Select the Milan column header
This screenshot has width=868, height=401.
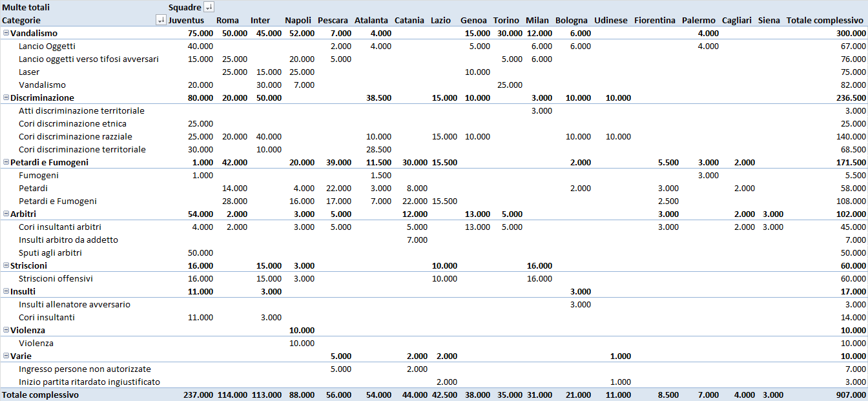(537, 20)
